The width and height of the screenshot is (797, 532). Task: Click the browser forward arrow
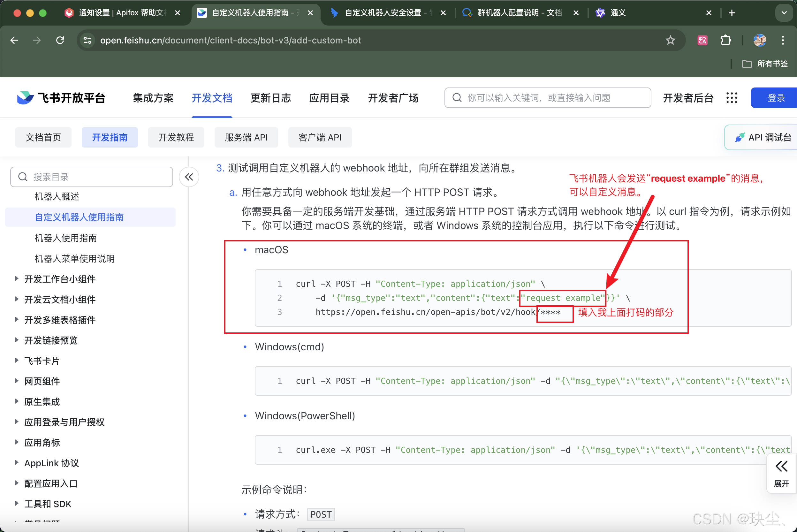coord(37,40)
